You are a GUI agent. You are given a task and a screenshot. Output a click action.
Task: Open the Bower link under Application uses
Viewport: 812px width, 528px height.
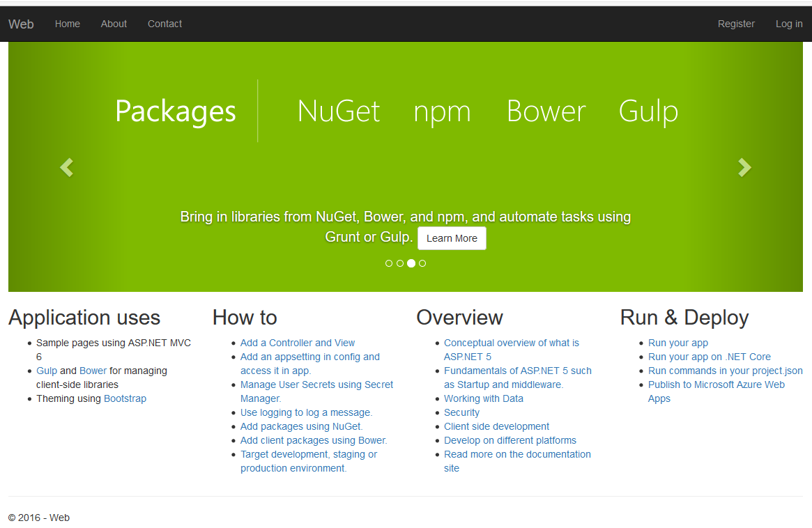click(x=93, y=371)
